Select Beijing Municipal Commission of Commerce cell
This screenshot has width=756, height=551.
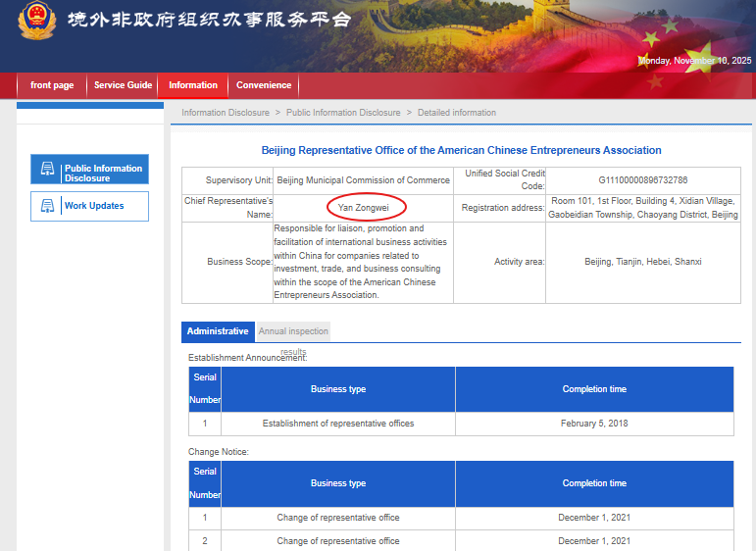coord(364,180)
